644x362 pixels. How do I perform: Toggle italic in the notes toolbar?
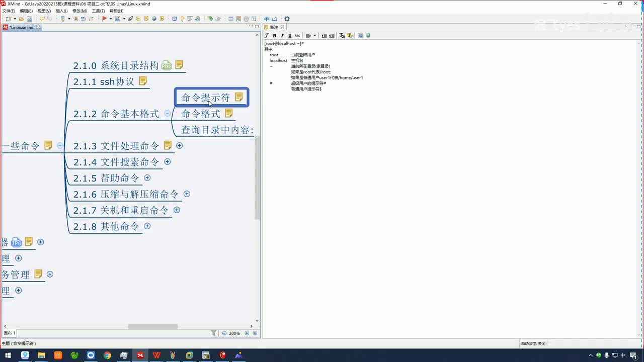click(282, 36)
